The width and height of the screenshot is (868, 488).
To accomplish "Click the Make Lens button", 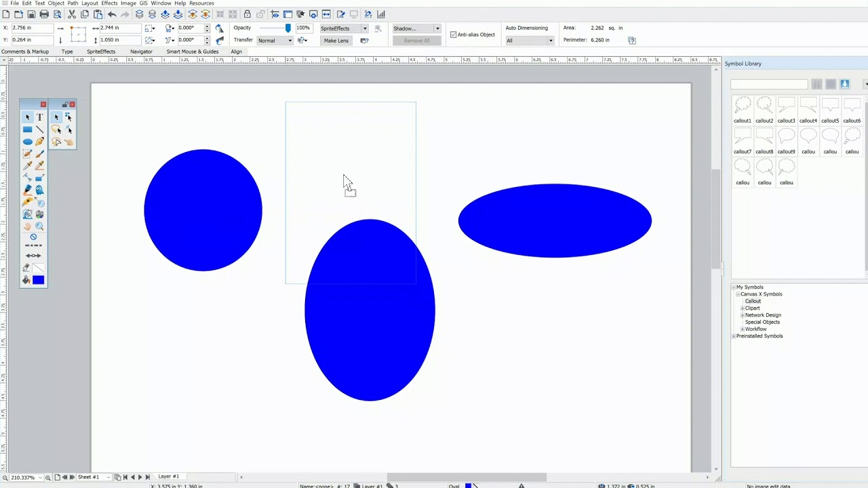I will tap(336, 41).
